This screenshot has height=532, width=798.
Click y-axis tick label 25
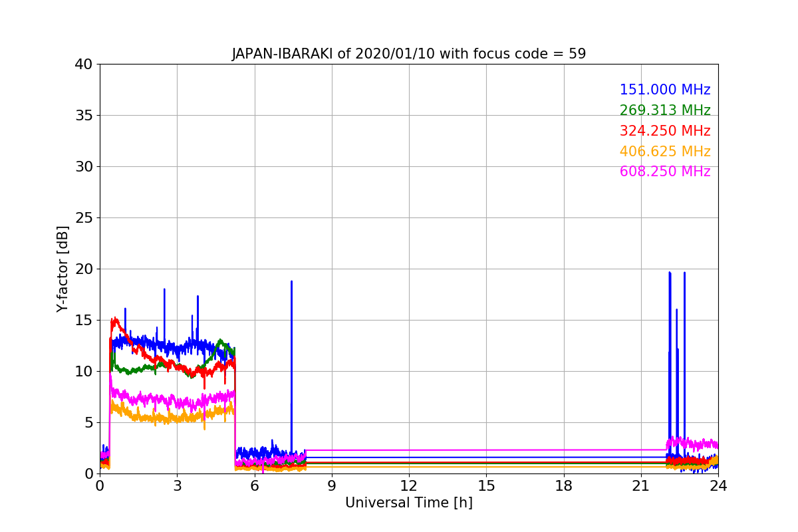tap(84, 218)
